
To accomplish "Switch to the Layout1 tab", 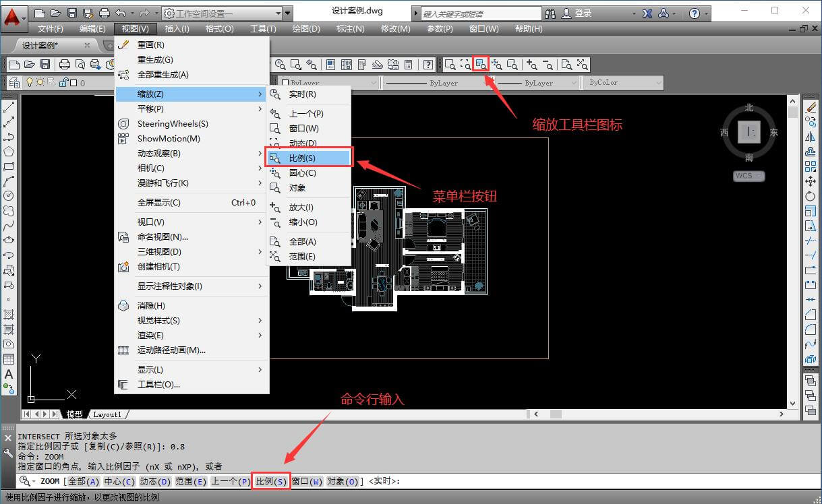I will (x=108, y=414).
